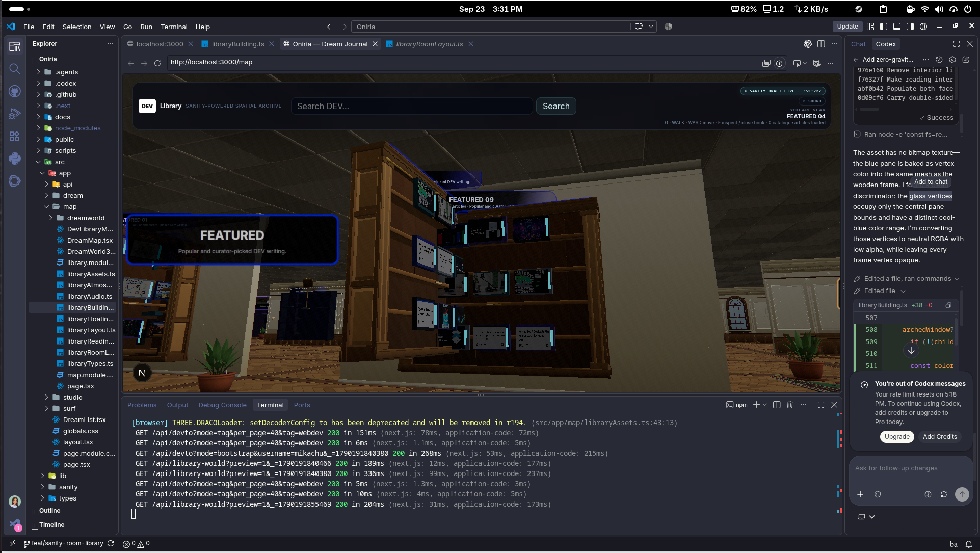The width and height of the screenshot is (980, 553).
Task: Open the GitHub view in activity bar
Action: pyautogui.click(x=15, y=91)
